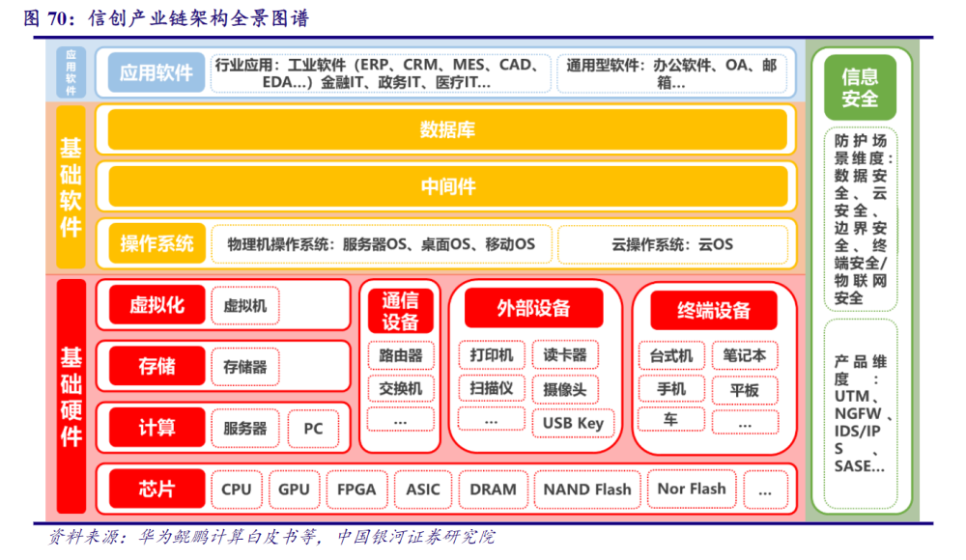Select the 平板 box
This screenshot has width=966, height=560.
point(744,390)
